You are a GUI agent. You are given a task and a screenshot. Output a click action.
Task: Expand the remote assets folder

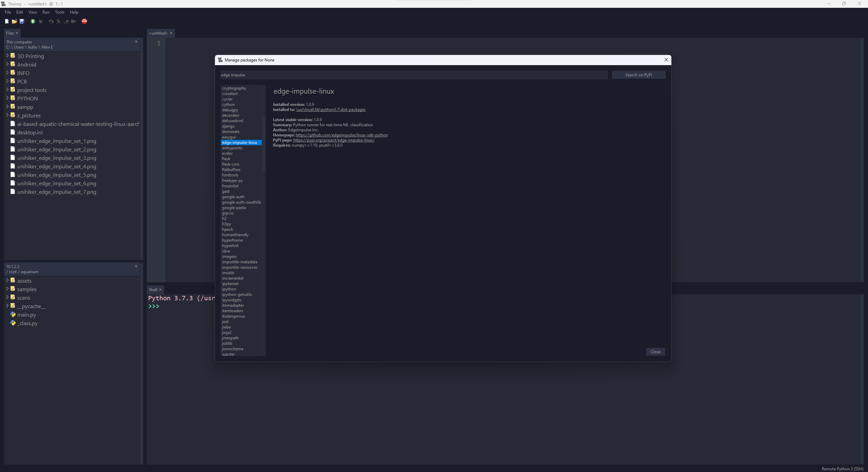[x=7, y=280]
